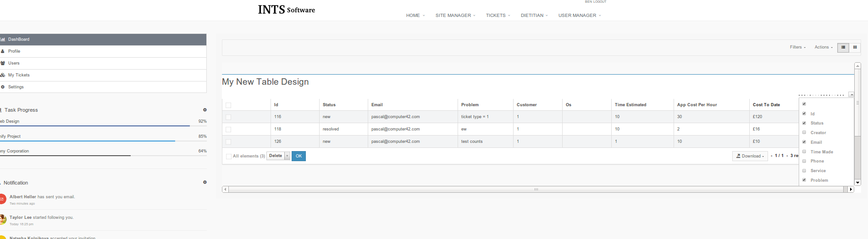The width and height of the screenshot is (868, 239).
Task: Expand the Actions dropdown
Action: [x=823, y=47]
